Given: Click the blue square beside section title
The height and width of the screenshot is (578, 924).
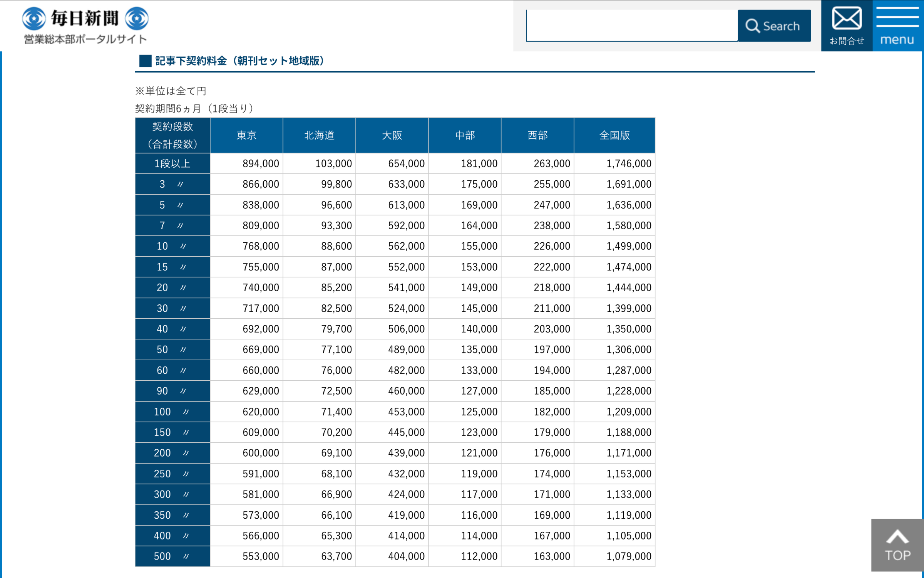Looking at the screenshot, I should pyautogui.click(x=145, y=61).
